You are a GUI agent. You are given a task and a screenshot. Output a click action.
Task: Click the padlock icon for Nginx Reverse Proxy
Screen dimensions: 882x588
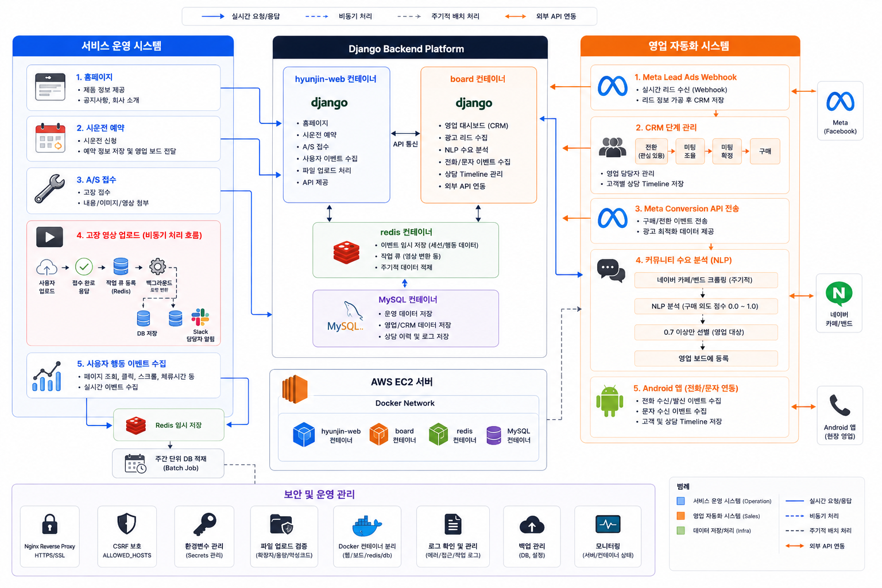point(50,524)
